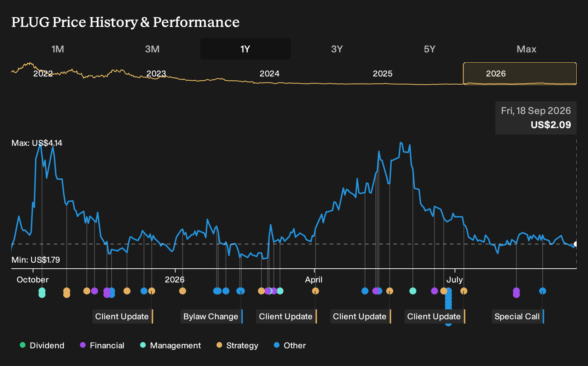Viewport: 588px width, 366px height.
Task: Click the Max: US$4.14 label
Action: point(37,143)
